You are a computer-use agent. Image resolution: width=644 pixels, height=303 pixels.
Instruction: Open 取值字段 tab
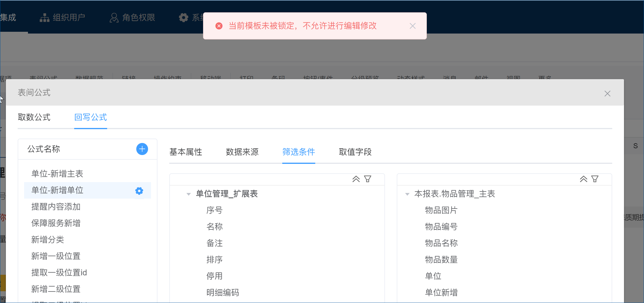(x=355, y=152)
